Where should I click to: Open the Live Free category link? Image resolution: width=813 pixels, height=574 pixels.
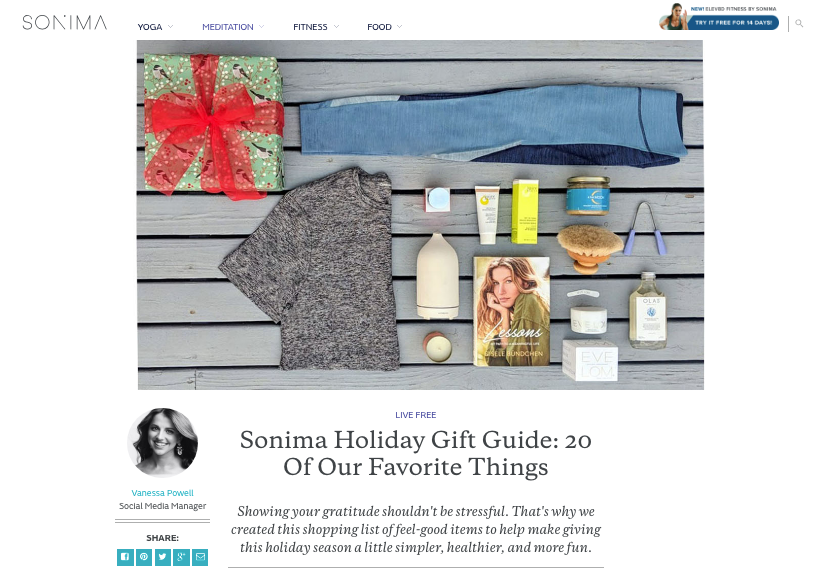click(x=416, y=415)
